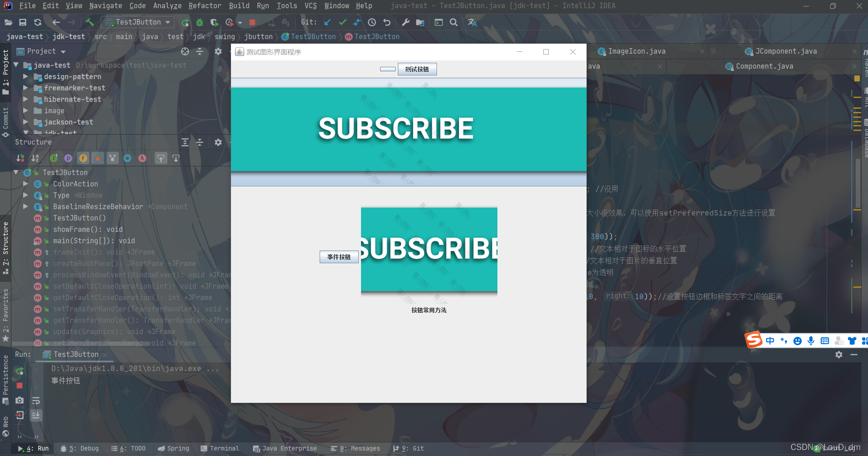Click the Build project hammer icon
The height and width of the screenshot is (456, 868).
[90, 22]
